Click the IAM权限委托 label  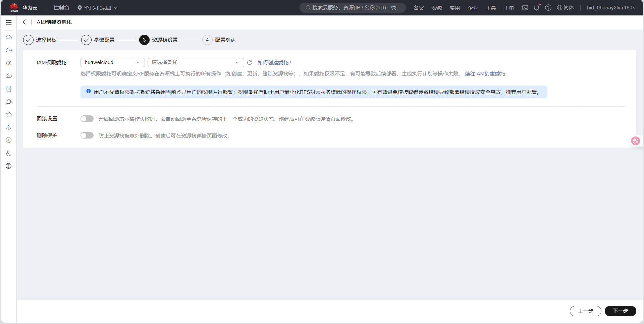click(x=52, y=63)
